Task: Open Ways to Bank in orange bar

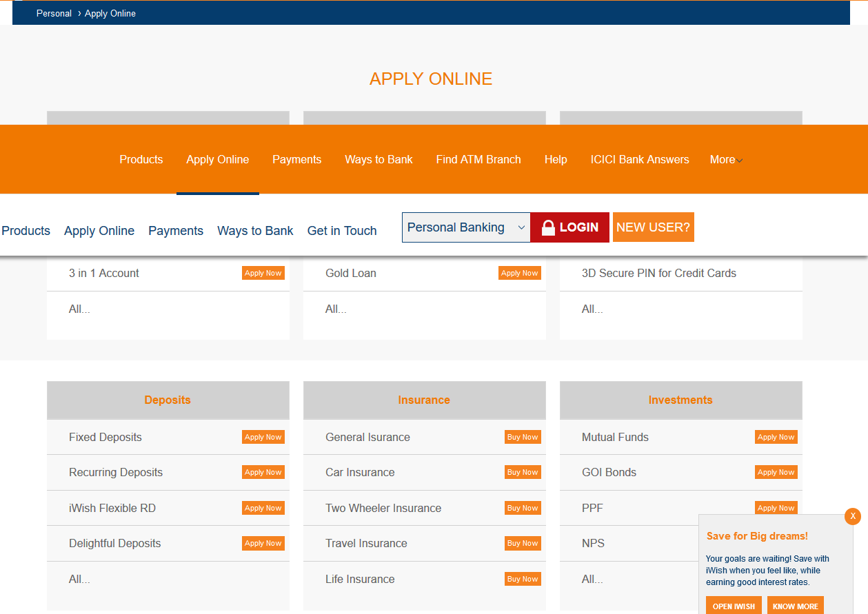Action: pos(379,160)
